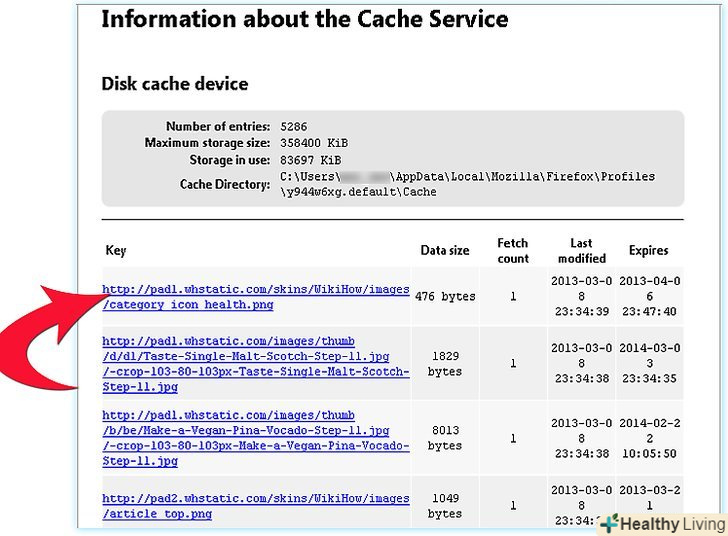728x536 pixels.
Task: Click the Fetch count column header
Action: (513, 251)
